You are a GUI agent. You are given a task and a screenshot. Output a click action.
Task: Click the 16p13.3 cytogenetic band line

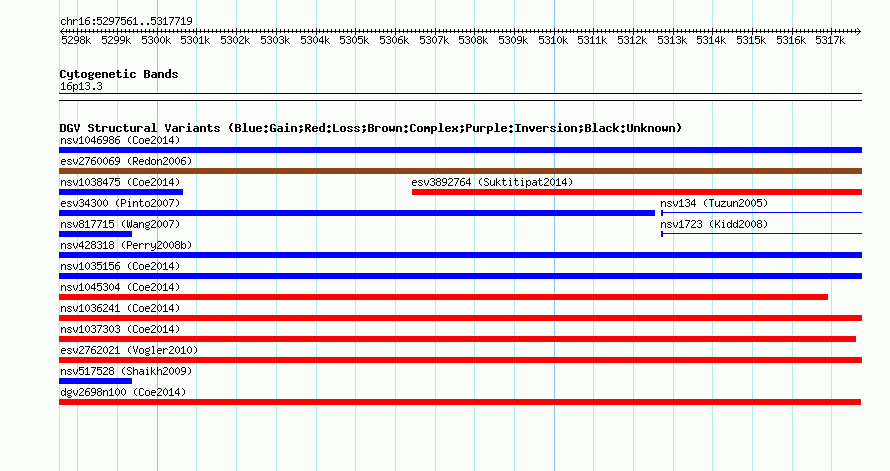click(460, 97)
